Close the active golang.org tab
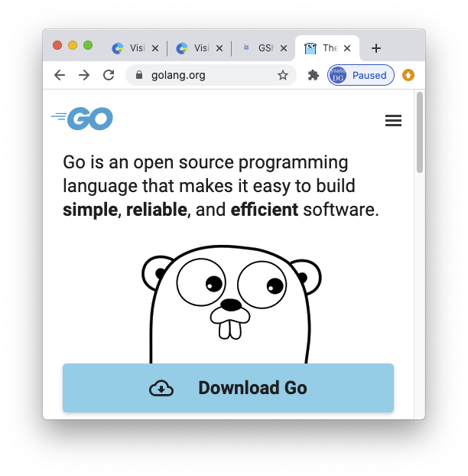 pos(347,48)
